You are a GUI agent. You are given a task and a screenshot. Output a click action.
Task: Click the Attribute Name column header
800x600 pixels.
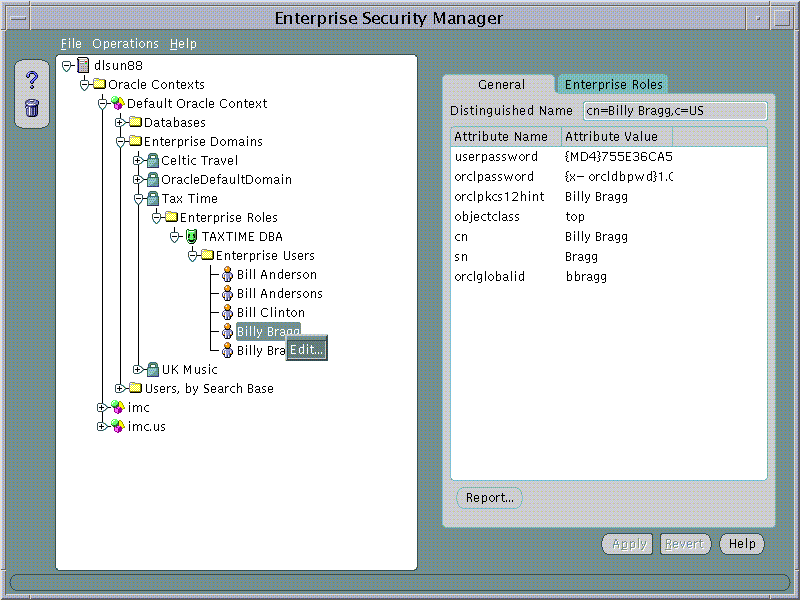[506, 137]
